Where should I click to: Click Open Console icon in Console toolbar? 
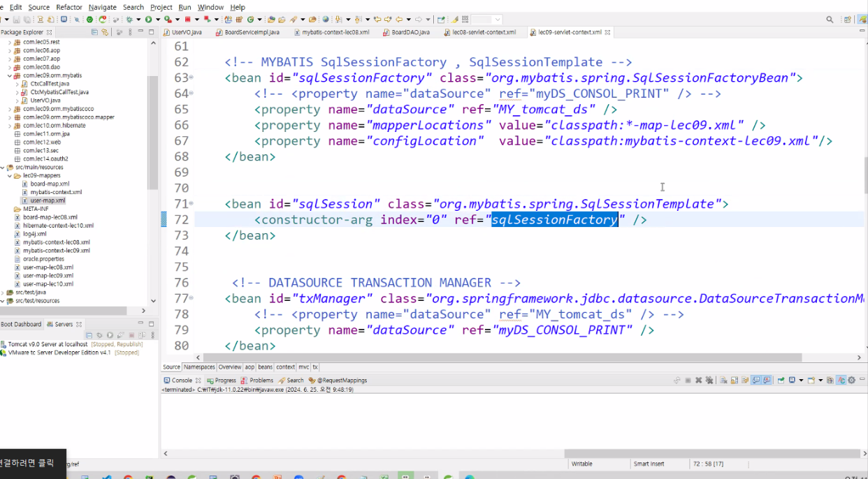tap(811, 381)
